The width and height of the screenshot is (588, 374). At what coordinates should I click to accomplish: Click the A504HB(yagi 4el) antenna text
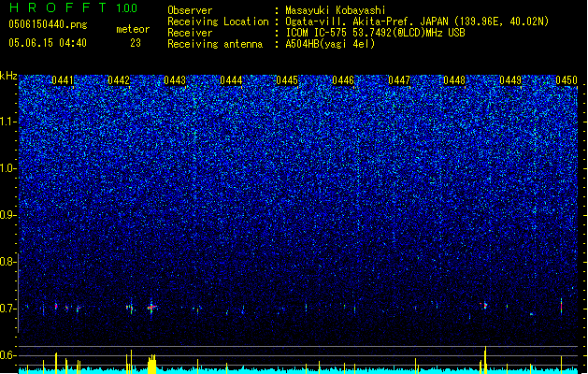click(330, 44)
